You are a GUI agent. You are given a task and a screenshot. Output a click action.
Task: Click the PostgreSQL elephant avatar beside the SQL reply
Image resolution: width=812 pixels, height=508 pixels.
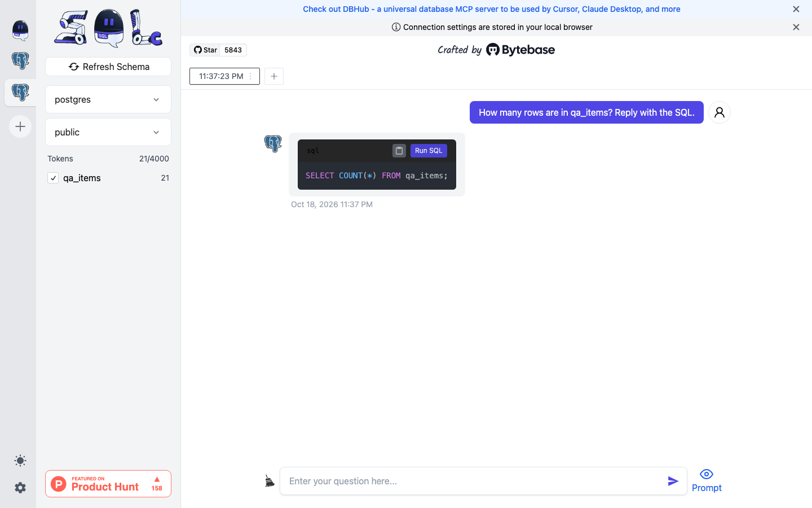click(x=273, y=144)
